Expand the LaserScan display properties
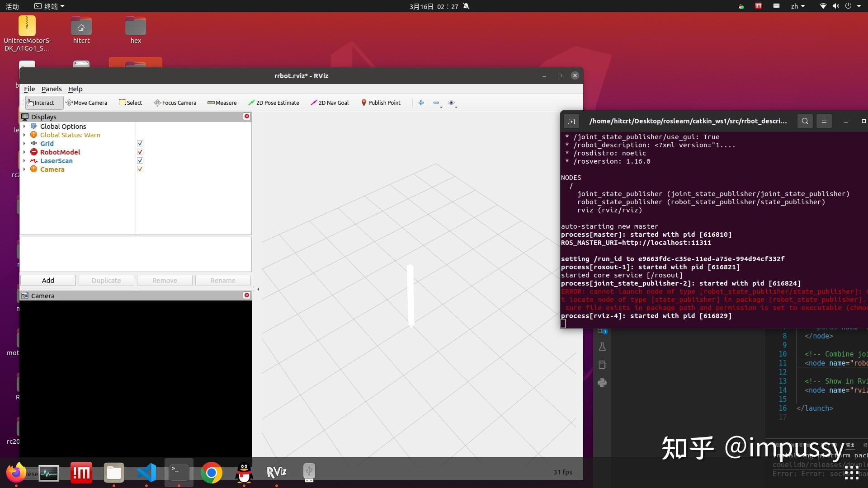This screenshot has height=488, width=868. (24, 161)
